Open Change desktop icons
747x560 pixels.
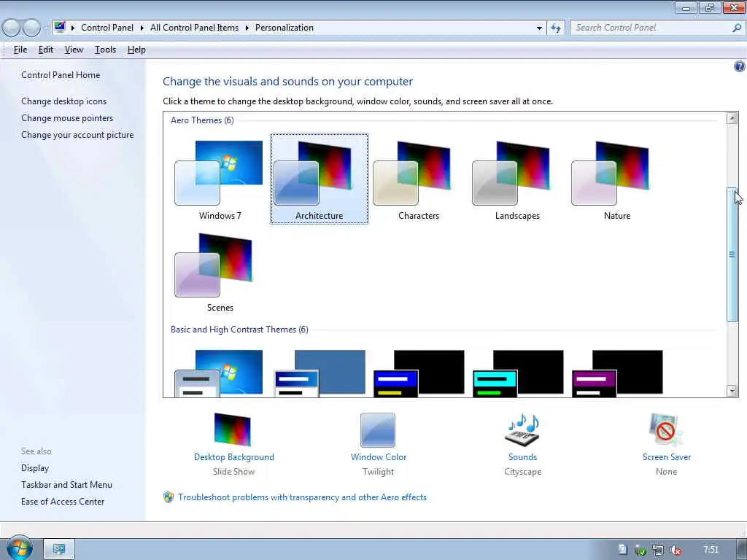(64, 101)
